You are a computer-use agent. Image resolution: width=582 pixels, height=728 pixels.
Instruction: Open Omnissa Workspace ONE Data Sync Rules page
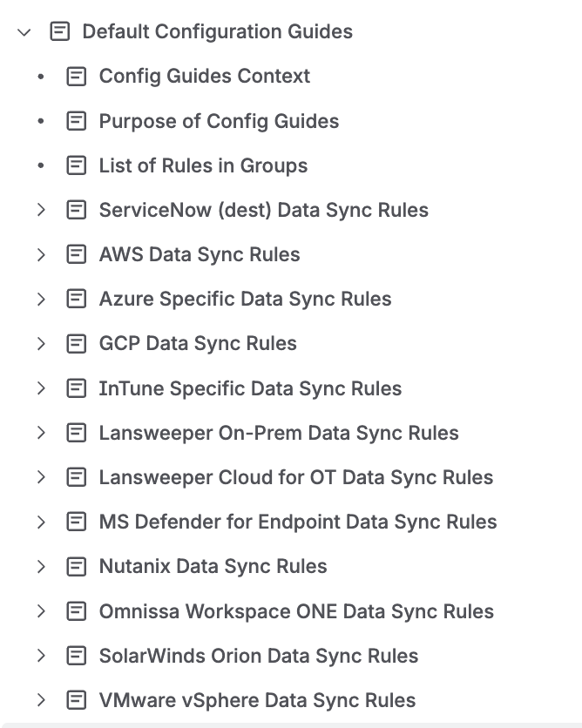295,611
